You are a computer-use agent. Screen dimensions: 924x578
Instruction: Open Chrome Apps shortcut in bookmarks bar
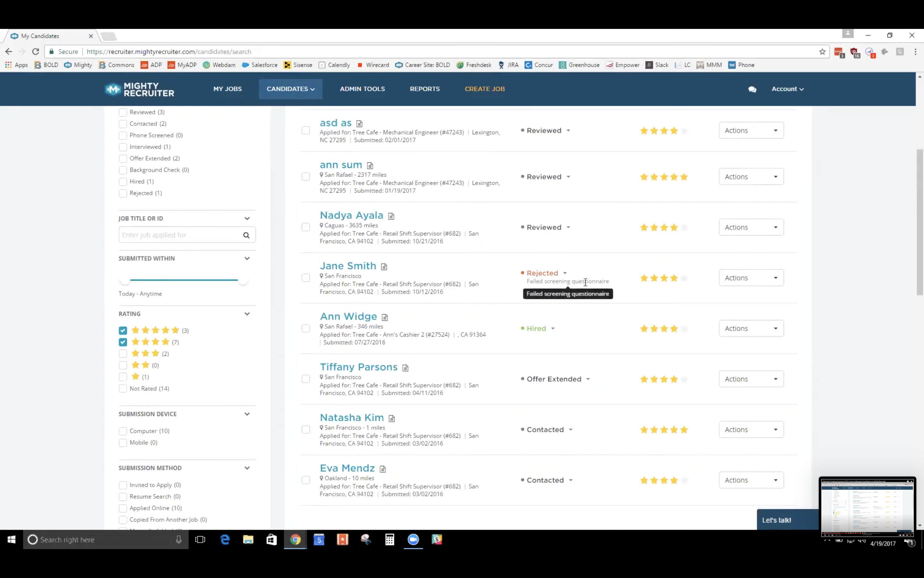tap(16, 65)
